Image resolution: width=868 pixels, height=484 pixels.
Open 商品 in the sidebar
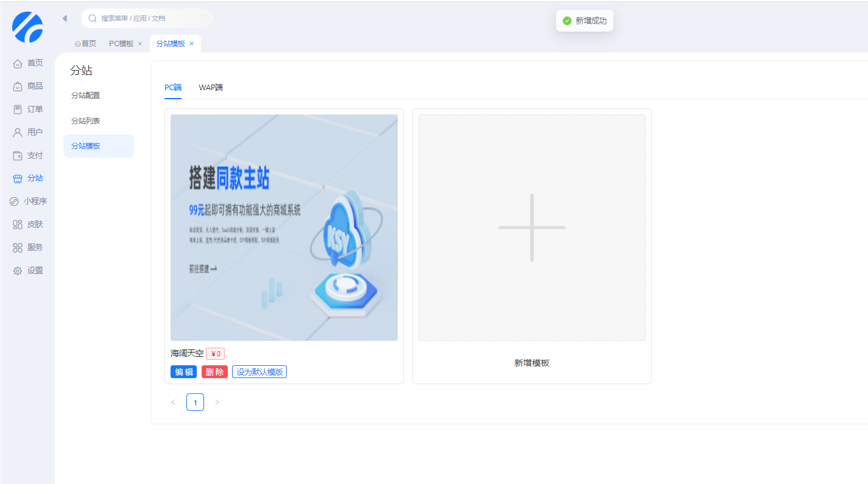pos(28,86)
